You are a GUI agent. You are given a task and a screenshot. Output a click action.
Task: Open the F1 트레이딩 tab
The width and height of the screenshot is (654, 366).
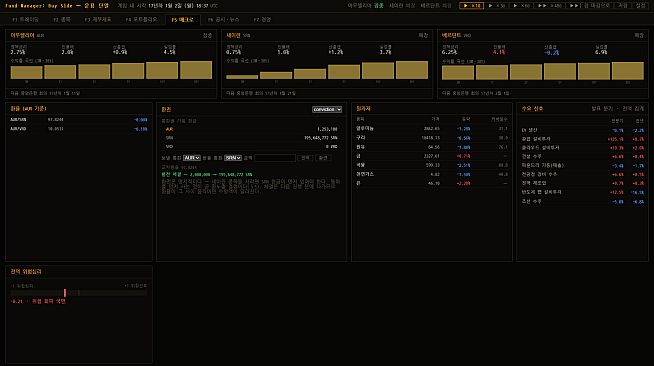(x=25, y=20)
